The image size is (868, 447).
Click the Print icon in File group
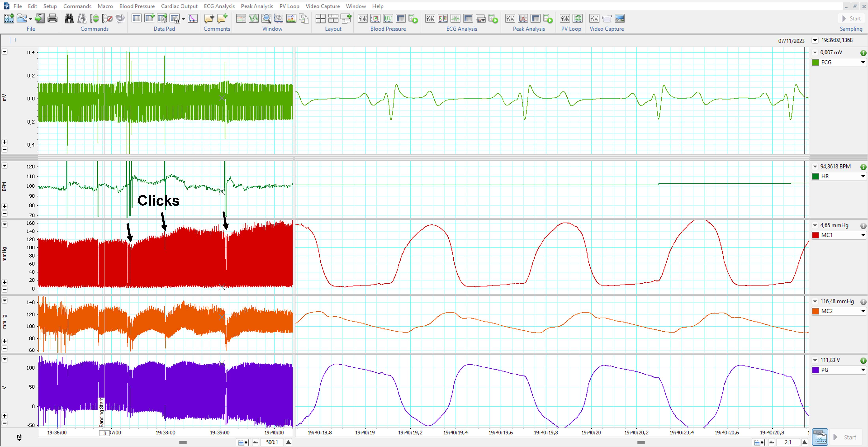pyautogui.click(x=52, y=19)
